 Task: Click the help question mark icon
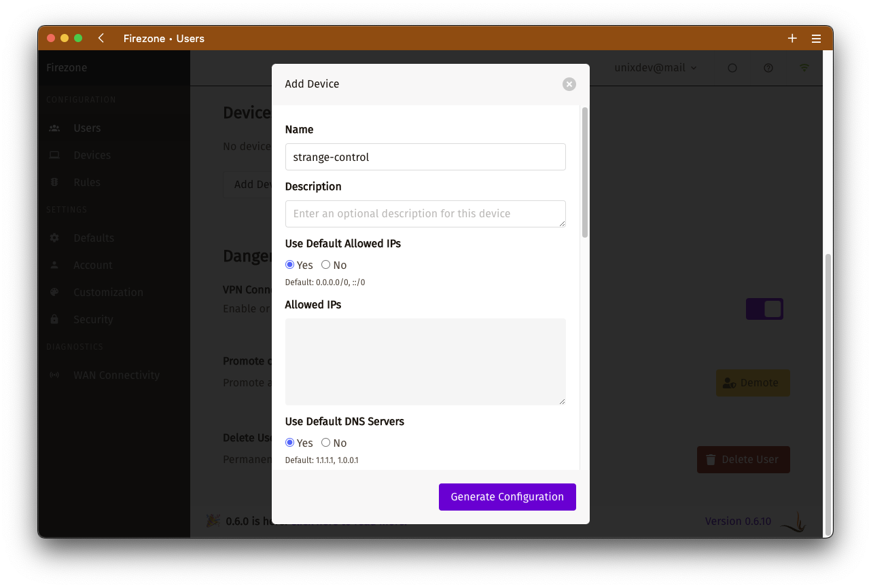[x=768, y=68]
